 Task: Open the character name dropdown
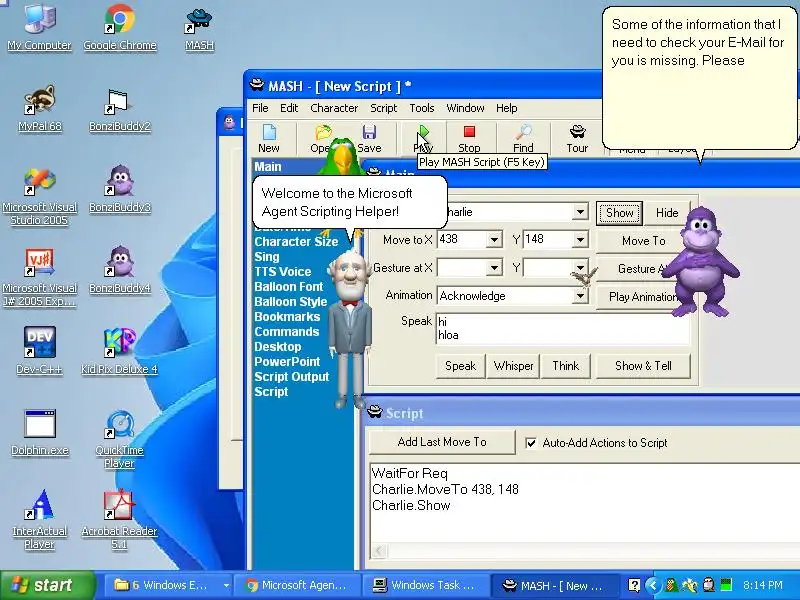580,212
